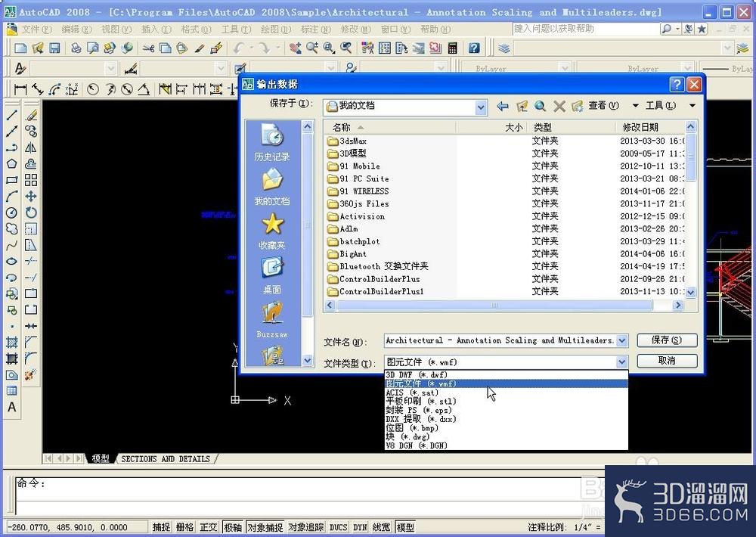This screenshot has height=537, width=756.
Task: Select the Line tool in the draw toolbar
Action: click(12, 115)
